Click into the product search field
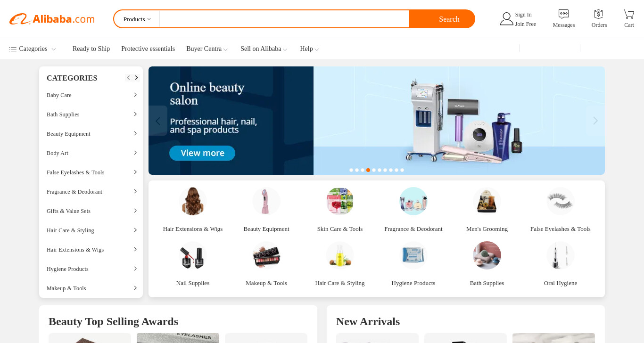 coord(284,19)
